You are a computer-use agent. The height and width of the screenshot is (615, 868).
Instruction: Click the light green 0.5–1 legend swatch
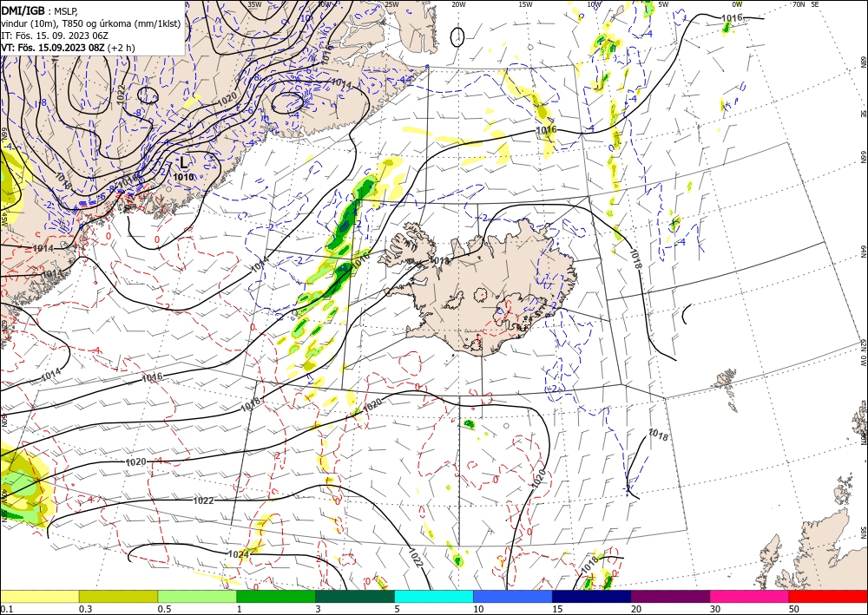click(x=197, y=596)
